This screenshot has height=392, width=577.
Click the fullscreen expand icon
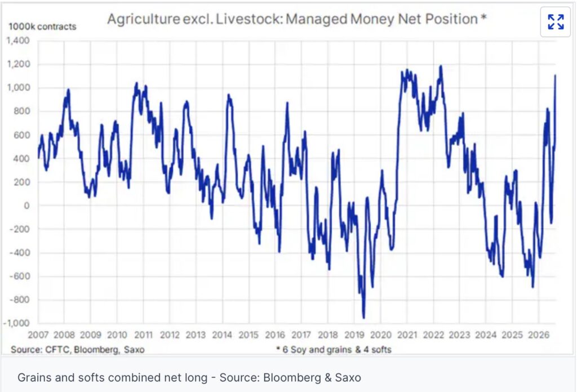pyautogui.click(x=555, y=22)
